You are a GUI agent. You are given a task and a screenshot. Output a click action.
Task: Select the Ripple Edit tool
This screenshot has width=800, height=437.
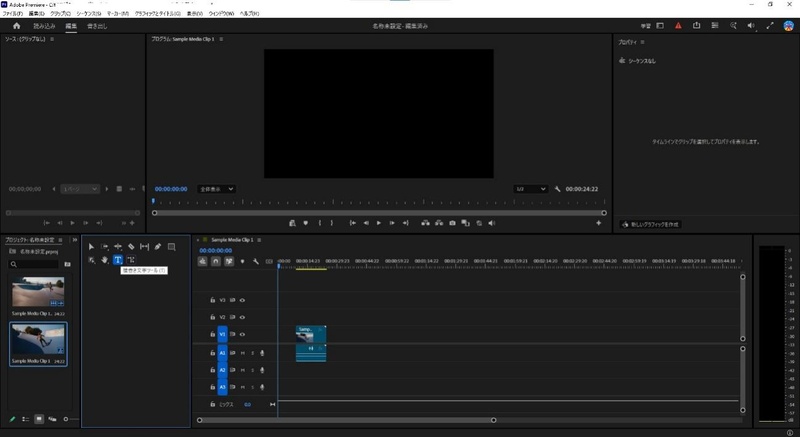(118, 247)
